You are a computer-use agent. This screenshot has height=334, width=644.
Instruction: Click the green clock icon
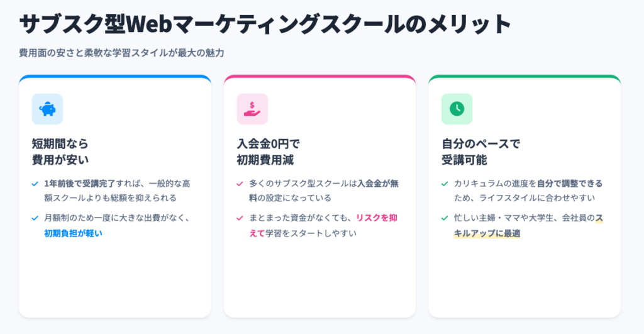coord(457,109)
